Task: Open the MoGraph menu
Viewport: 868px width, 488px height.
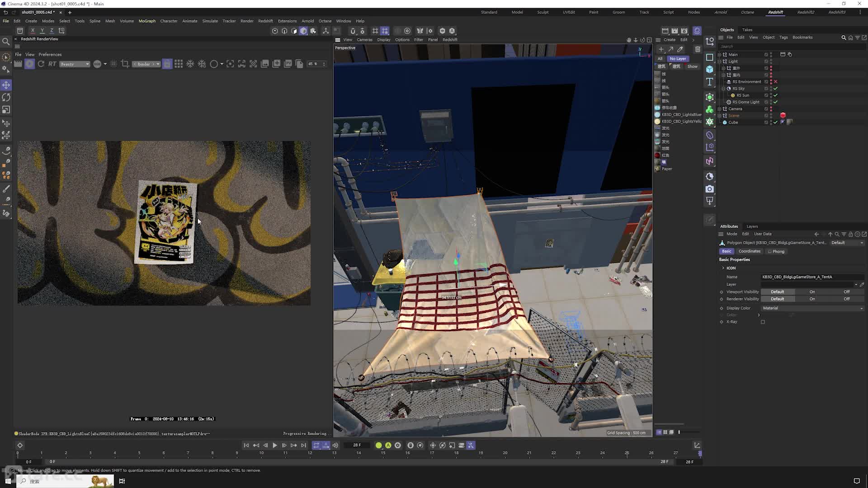Action: tap(147, 21)
